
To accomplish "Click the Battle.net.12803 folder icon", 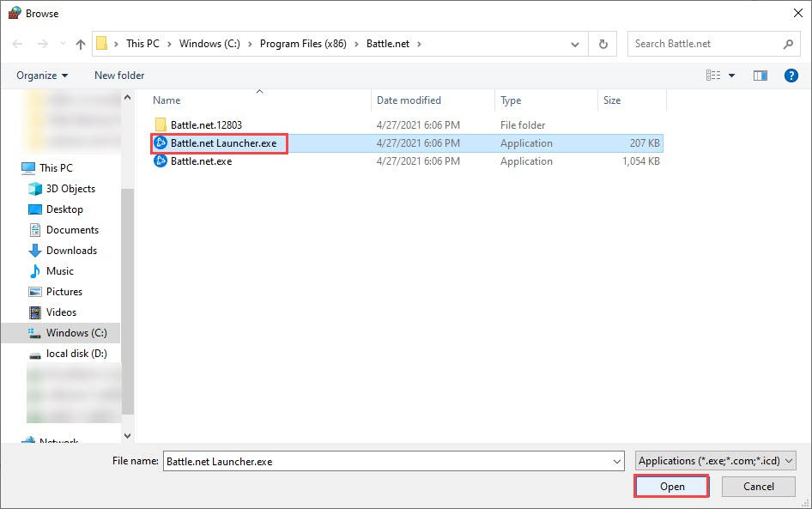I will tap(161, 124).
